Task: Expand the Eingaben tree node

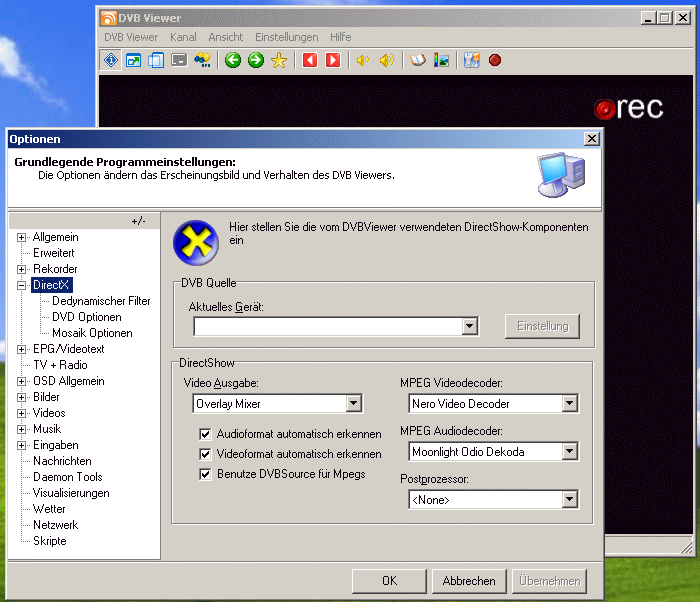Action: [x=21, y=445]
